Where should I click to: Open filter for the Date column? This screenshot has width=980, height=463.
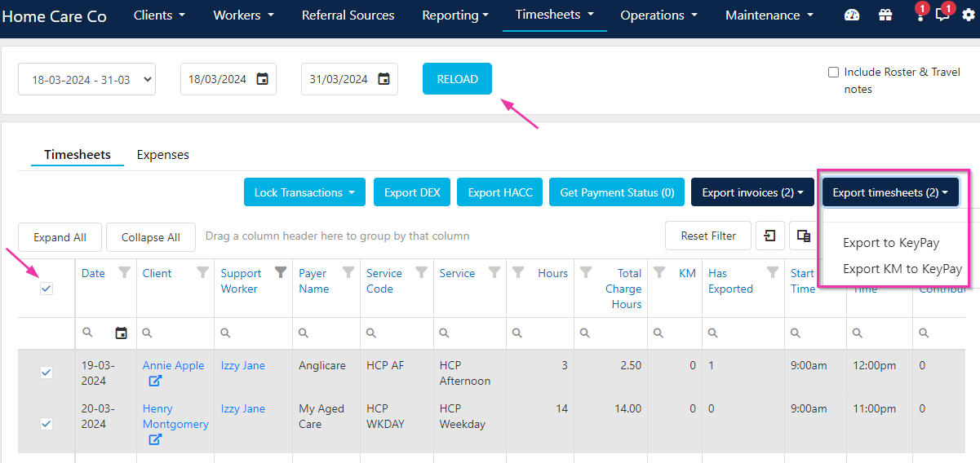pyautogui.click(x=124, y=273)
